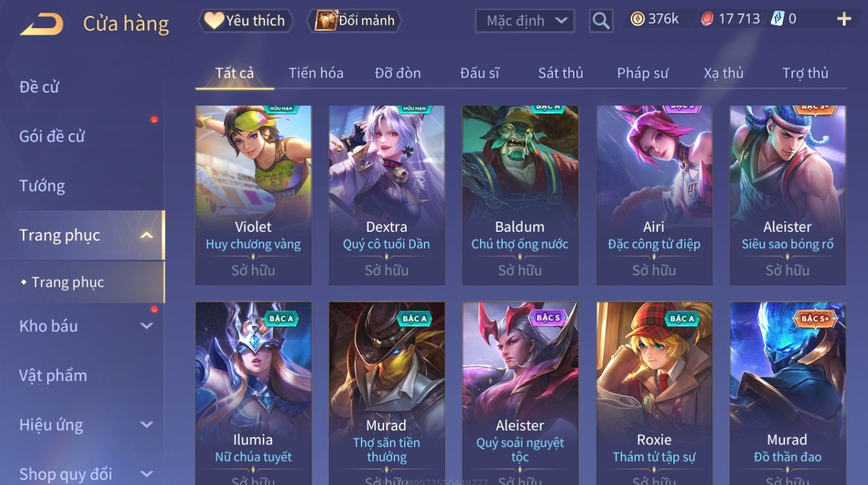
Task: Open Đổi mảnh fragment exchange
Action: click(355, 21)
